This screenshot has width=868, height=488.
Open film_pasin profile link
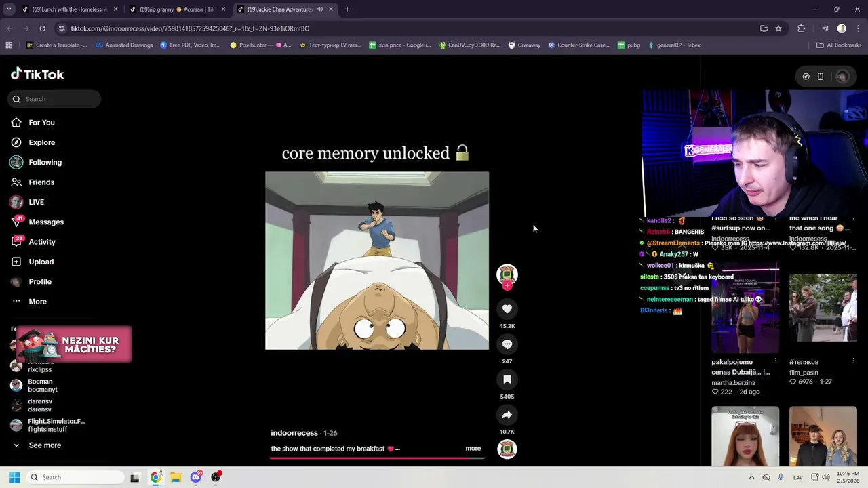(x=804, y=373)
